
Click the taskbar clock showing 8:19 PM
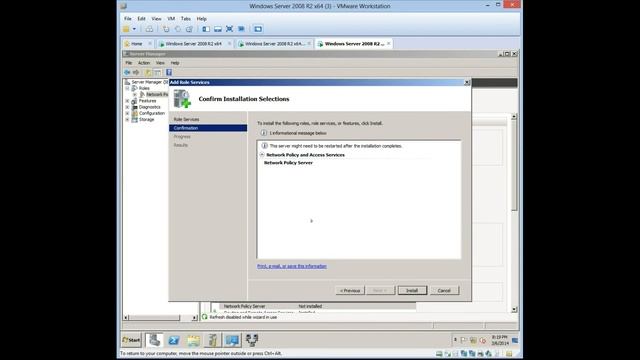[x=500, y=340]
